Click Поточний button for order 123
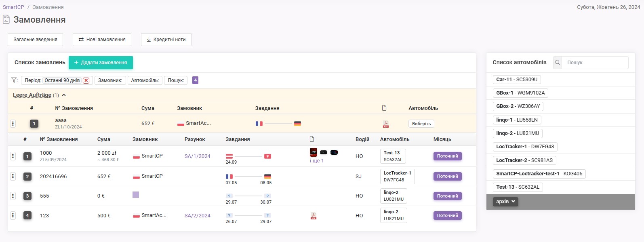 [x=448, y=215]
